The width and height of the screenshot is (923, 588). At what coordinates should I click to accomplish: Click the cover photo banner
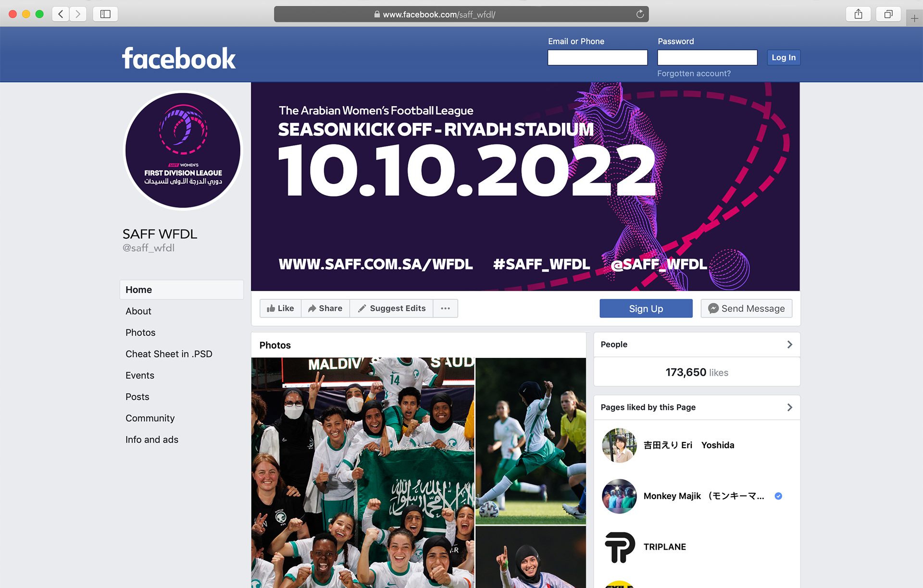click(x=525, y=186)
